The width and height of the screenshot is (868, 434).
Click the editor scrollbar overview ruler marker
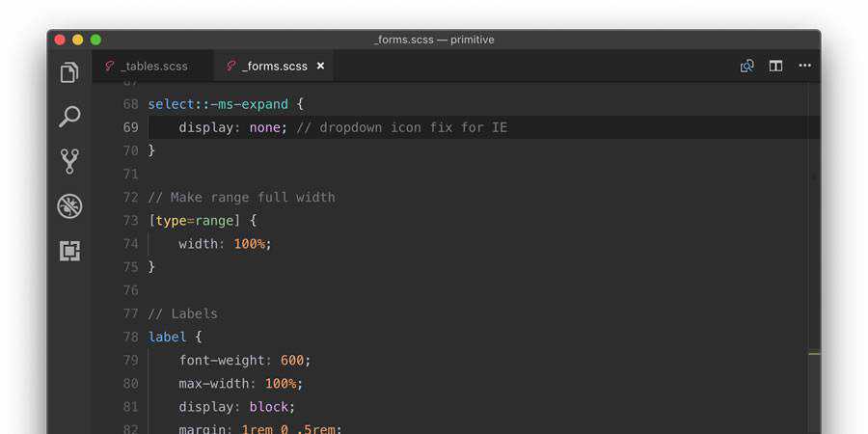coord(815,353)
